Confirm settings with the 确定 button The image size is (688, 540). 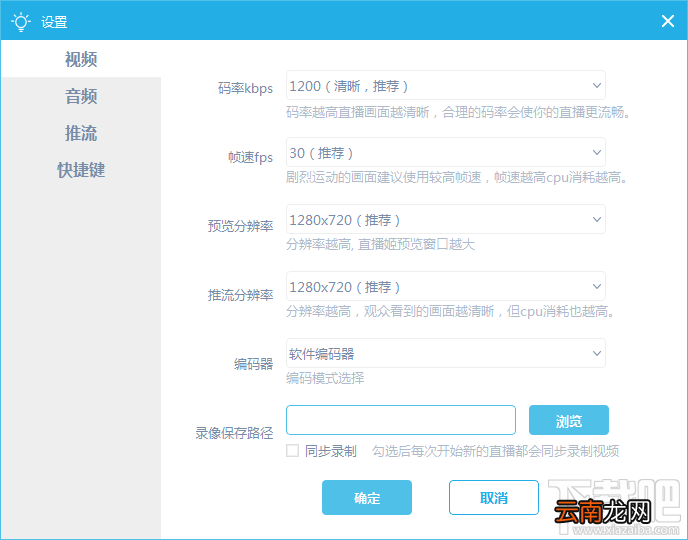(x=367, y=497)
